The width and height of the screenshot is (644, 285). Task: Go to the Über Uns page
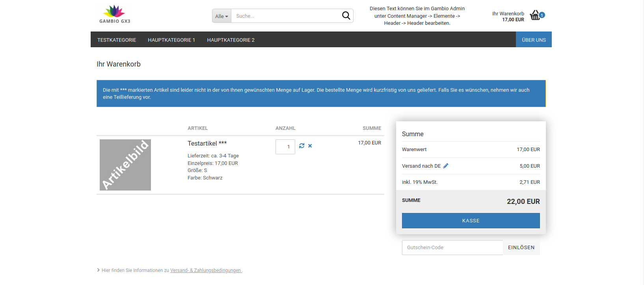tap(534, 40)
